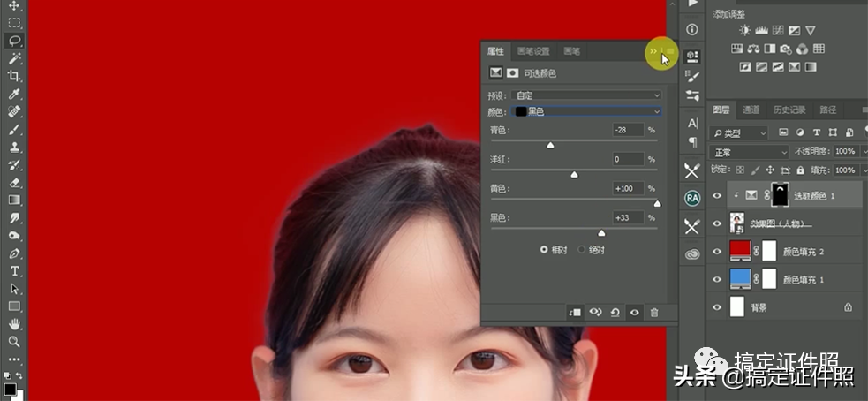Viewport: 868px width, 401px height.
Task: Toggle adjustment visibility in Properties panel
Action: pos(634,313)
